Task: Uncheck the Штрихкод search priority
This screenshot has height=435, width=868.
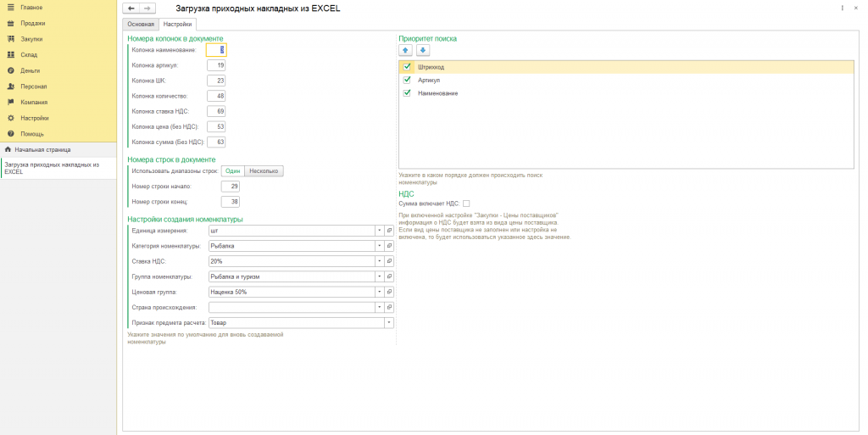Action: click(x=408, y=67)
